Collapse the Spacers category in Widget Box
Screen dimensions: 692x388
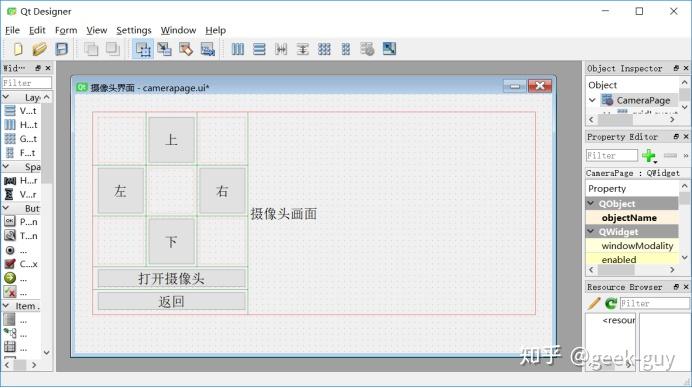tap(6, 166)
